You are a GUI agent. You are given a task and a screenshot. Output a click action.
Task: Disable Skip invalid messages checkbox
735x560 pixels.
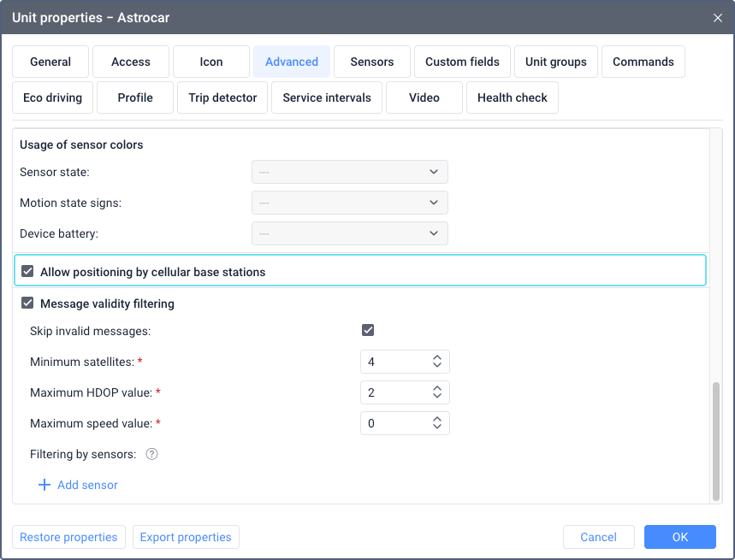point(368,331)
